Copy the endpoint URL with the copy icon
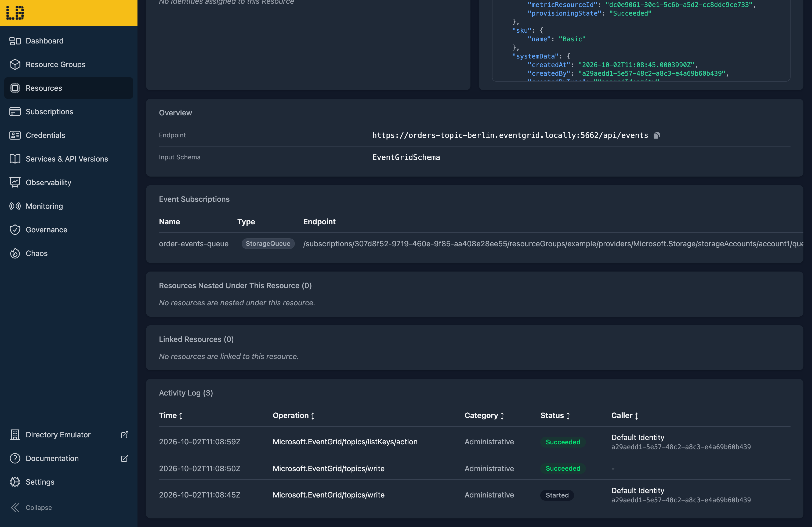The width and height of the screenshot is (812, 527). (x=657, y=135)
